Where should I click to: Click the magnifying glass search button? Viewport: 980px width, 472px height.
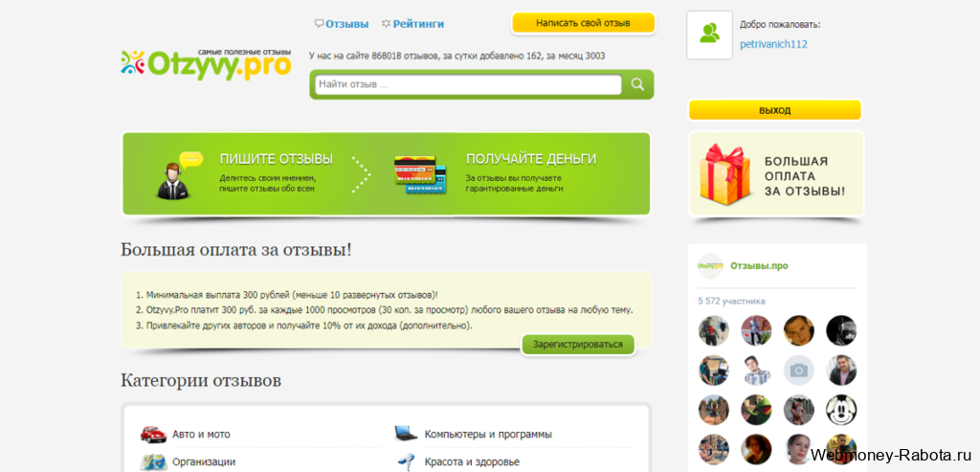[x=637, y=85]
